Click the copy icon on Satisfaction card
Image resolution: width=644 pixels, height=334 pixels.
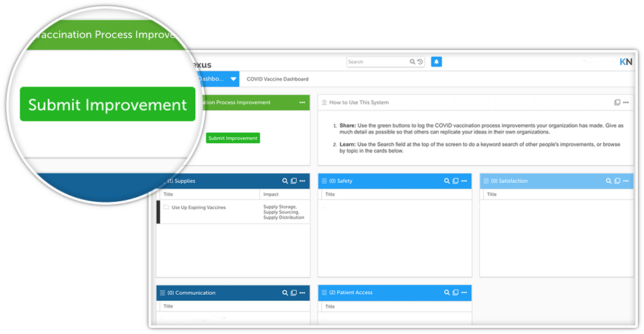click(617, 181)
